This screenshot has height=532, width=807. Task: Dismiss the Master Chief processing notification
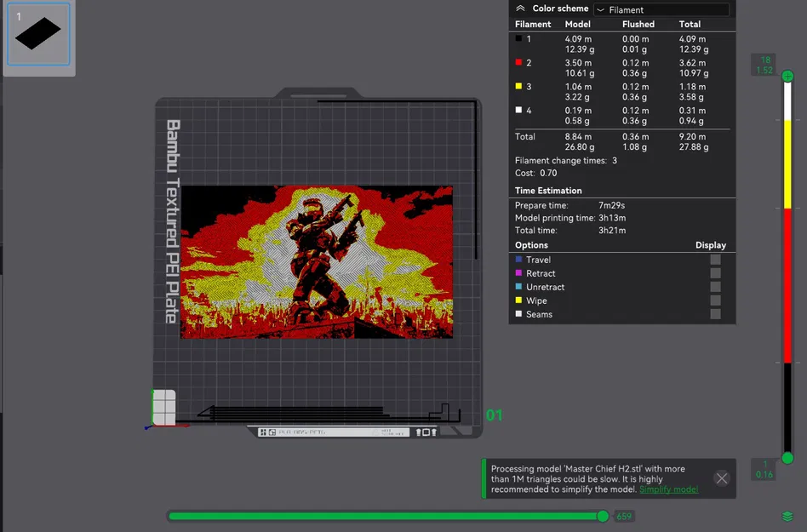coord(722,478)
